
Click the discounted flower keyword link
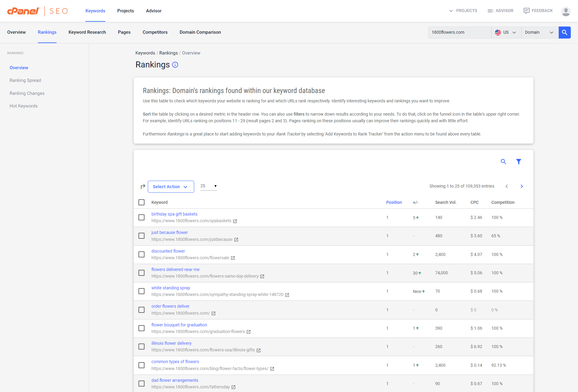(x=168, y=251)
